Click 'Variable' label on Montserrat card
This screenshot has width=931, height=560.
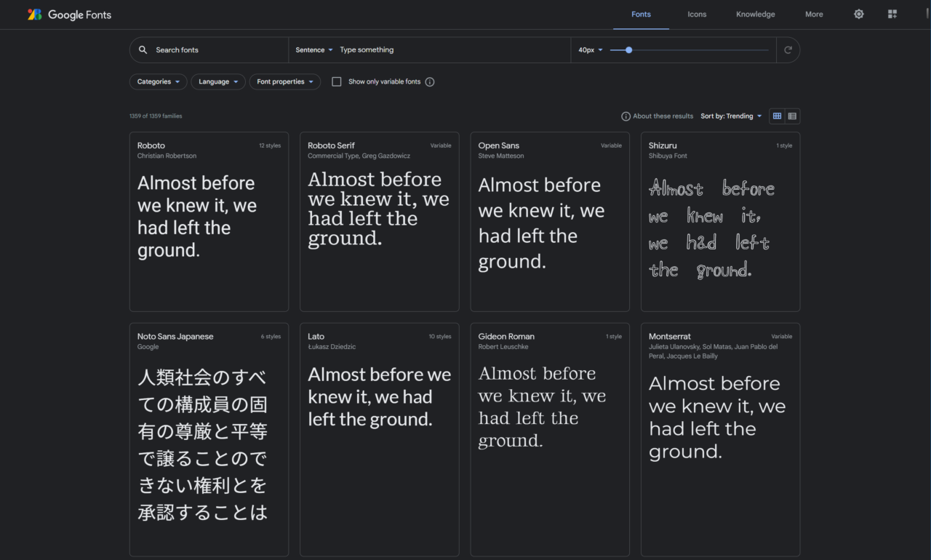pos(782,337)
